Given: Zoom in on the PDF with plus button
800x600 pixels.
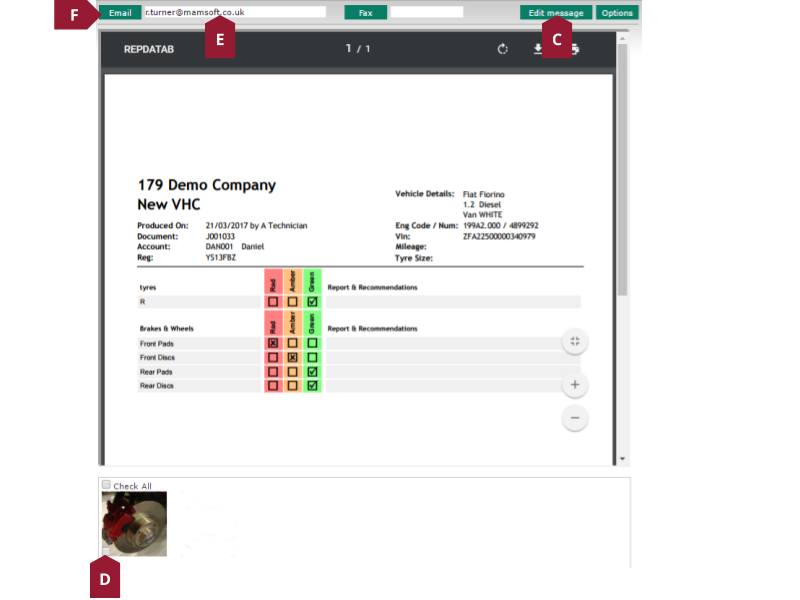Looking at the screenshot, I should 574,385.
